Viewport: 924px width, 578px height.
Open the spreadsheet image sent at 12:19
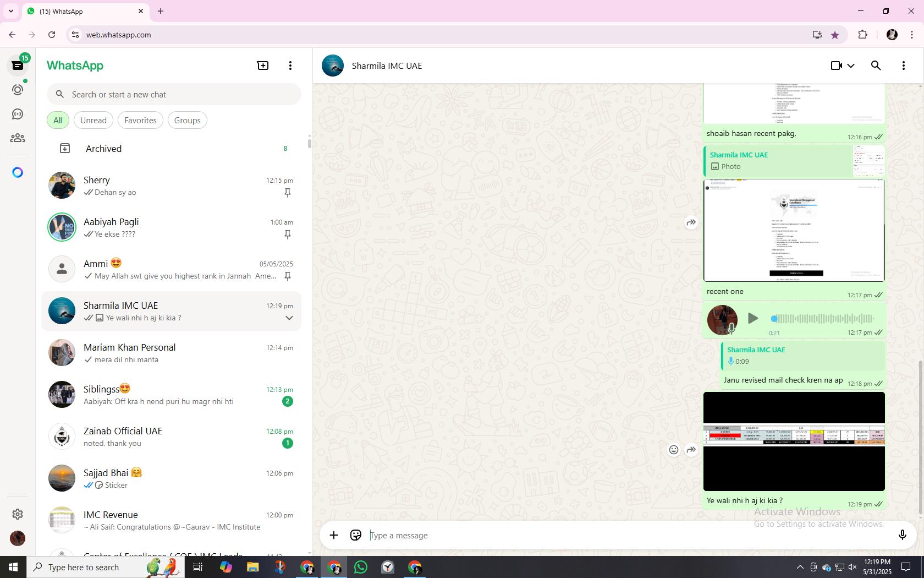pyautogui.click(x=794, y=441)
